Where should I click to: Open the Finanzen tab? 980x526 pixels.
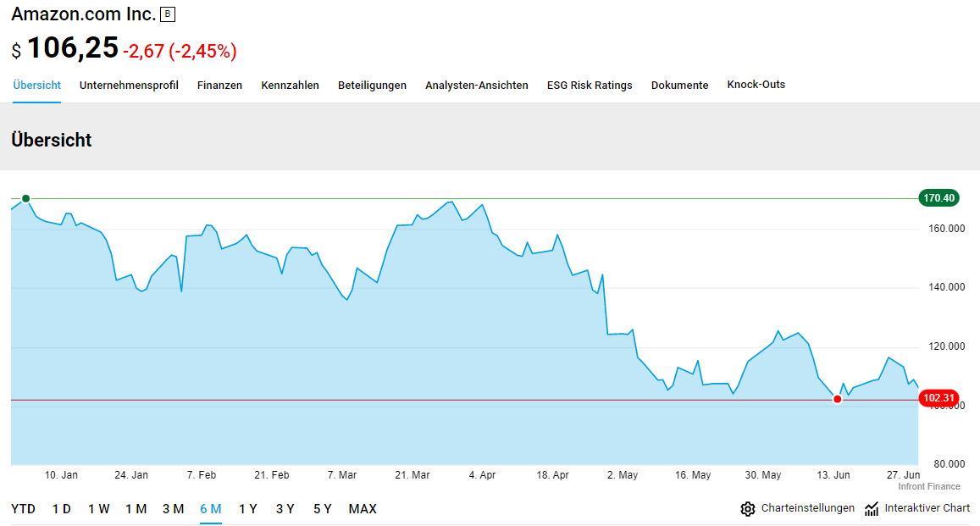219,86
